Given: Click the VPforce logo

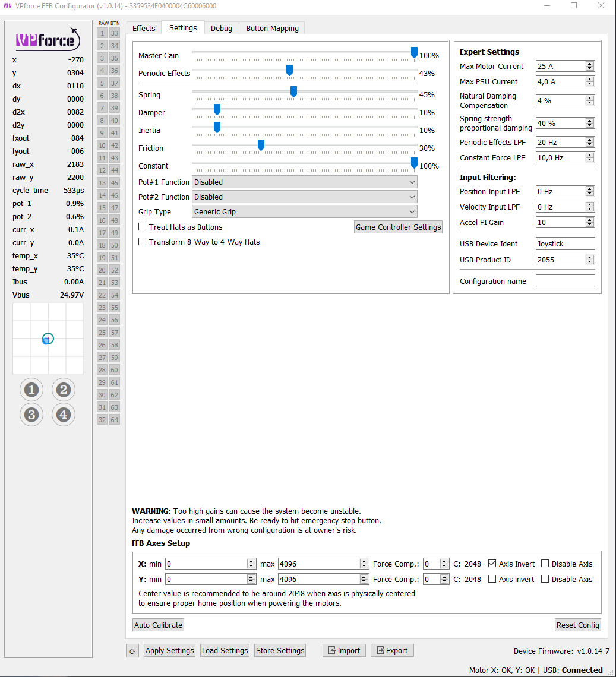Looking at the screenshot, I should 48,39.
